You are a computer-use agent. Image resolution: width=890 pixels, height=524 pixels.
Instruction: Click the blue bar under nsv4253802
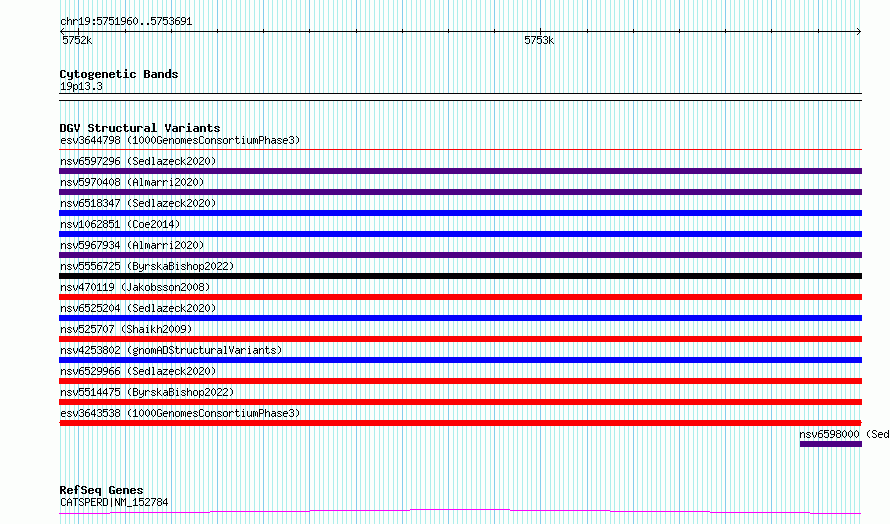pos(460,360)
